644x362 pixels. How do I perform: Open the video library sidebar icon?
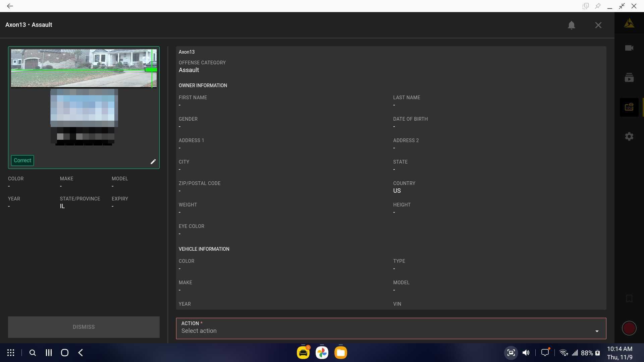point(629,78)
